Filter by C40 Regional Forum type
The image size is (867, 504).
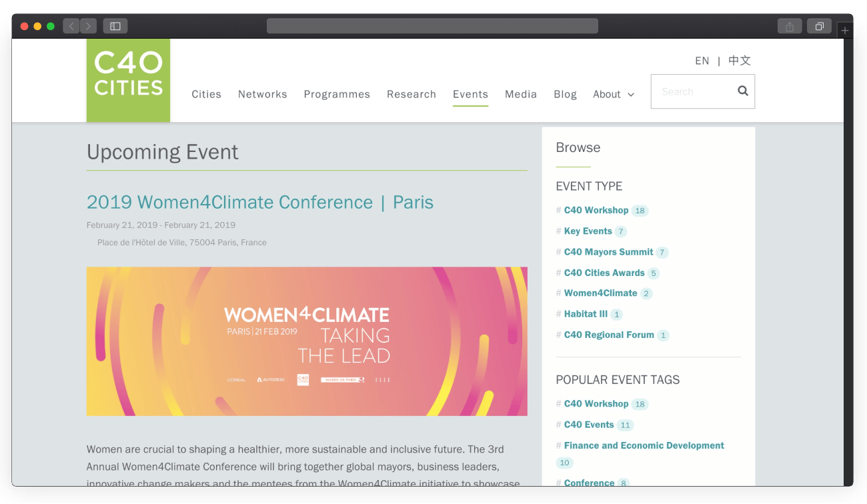pos(609,335)
